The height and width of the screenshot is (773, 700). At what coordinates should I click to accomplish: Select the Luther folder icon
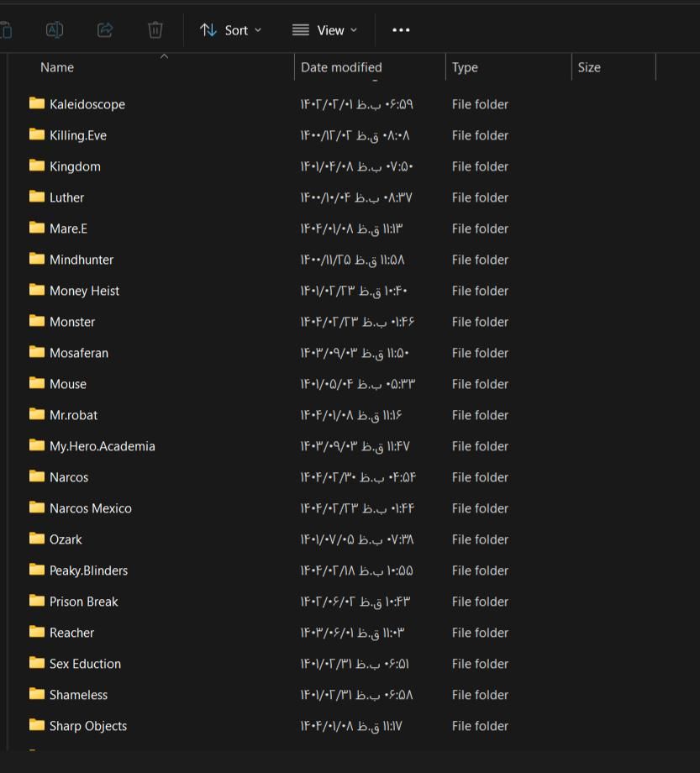pos(37,197)
